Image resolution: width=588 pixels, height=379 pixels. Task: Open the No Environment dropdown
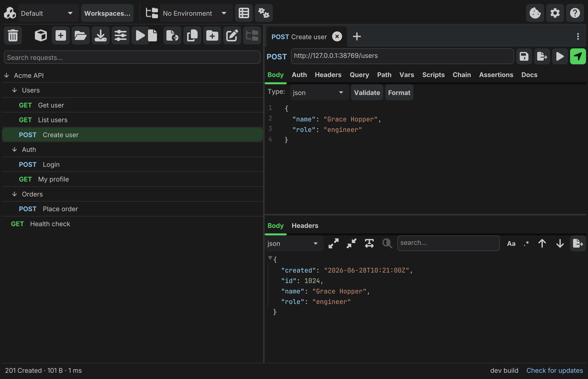[196, 13]
